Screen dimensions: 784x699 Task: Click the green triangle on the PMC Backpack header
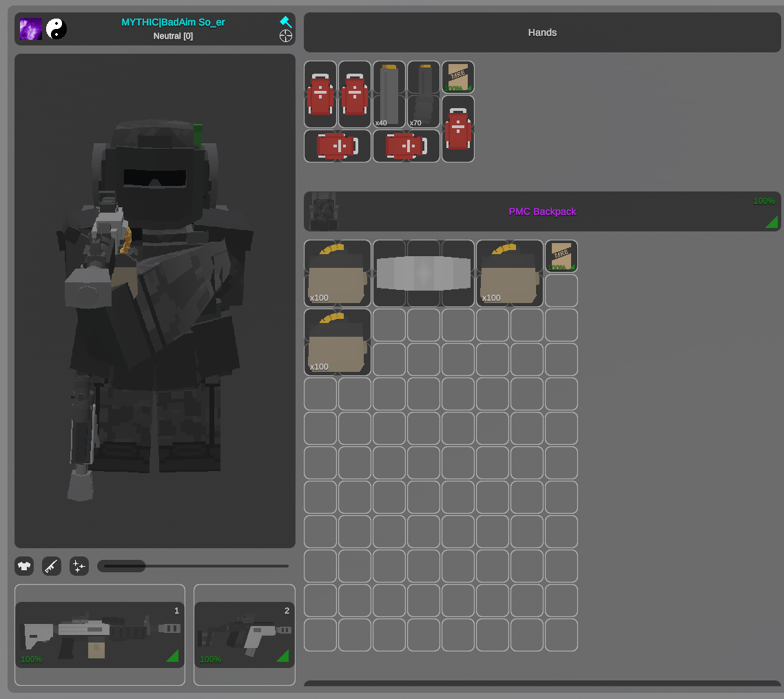772,222
